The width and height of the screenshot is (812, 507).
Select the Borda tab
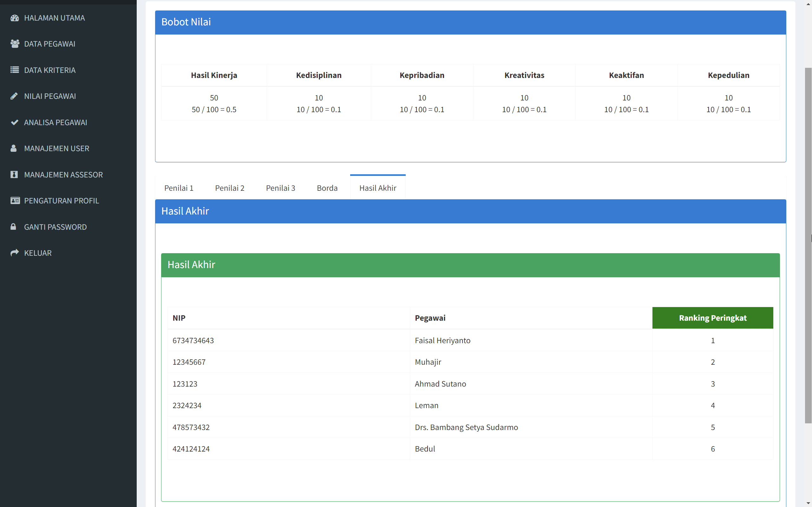327,188
